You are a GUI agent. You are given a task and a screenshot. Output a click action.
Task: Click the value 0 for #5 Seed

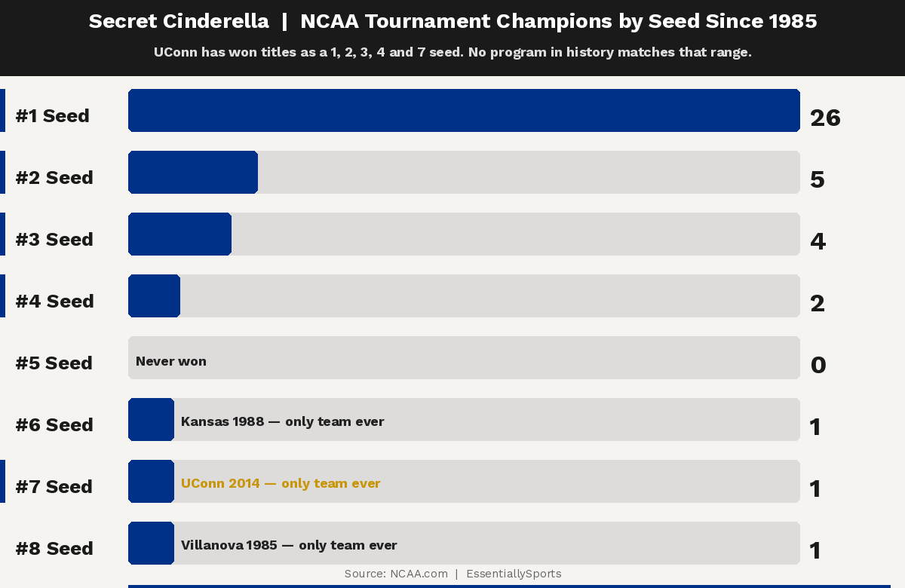point(818,366)
